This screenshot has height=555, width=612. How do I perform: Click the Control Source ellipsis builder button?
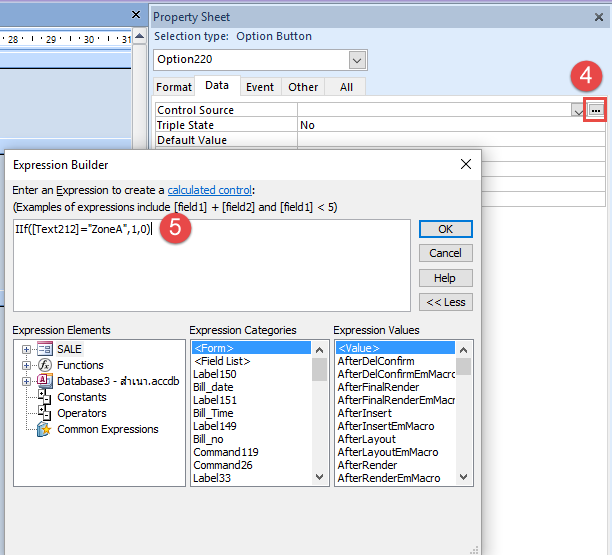point(595,111)
